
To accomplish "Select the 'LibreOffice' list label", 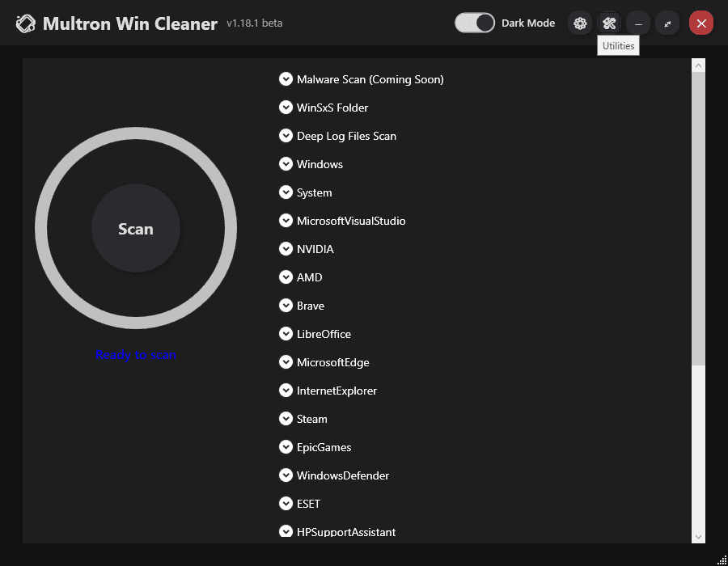I will 324,334.
